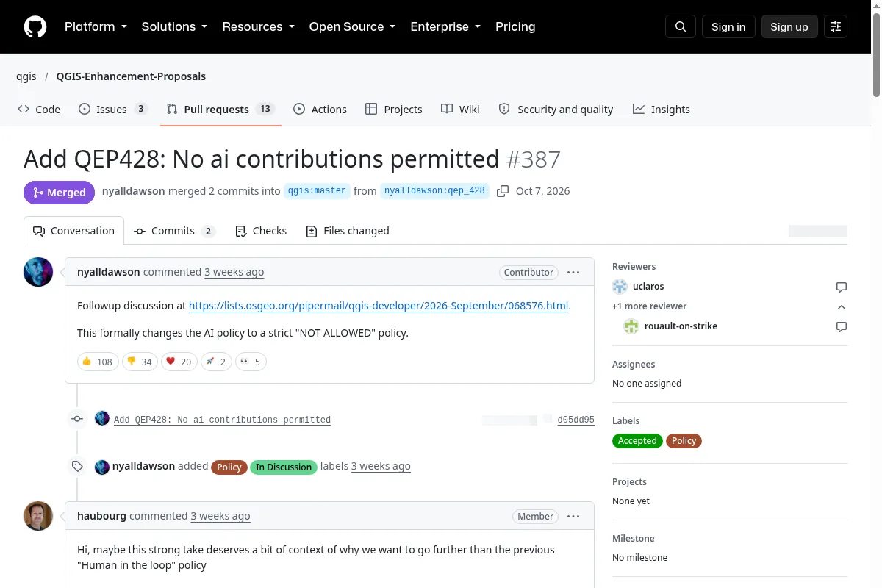Open uclaros reviewer profile link
Viewport: 882px width, 588px height.
tap(648, 287)
